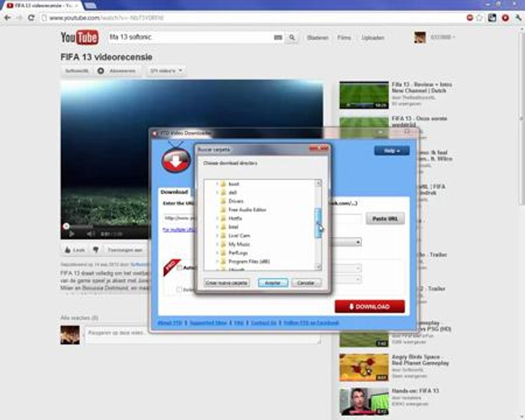Image resolution: width=525 pixels, height=420 pixels.
Task: Open the Contact Us link
Action: click(x=264, y=323)
